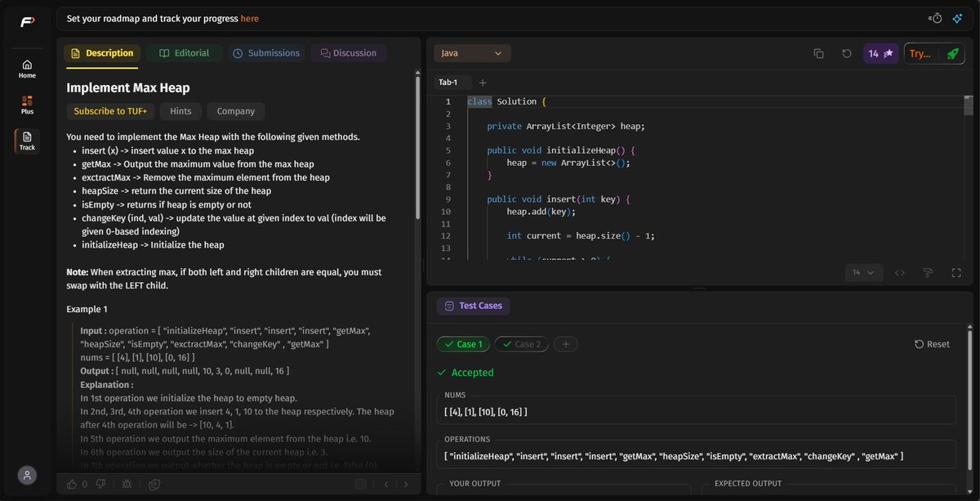Open the Company button
Image resolution: width=980 pixels, height=501 pixels.
pyautogui.click(x=236, y=111)
